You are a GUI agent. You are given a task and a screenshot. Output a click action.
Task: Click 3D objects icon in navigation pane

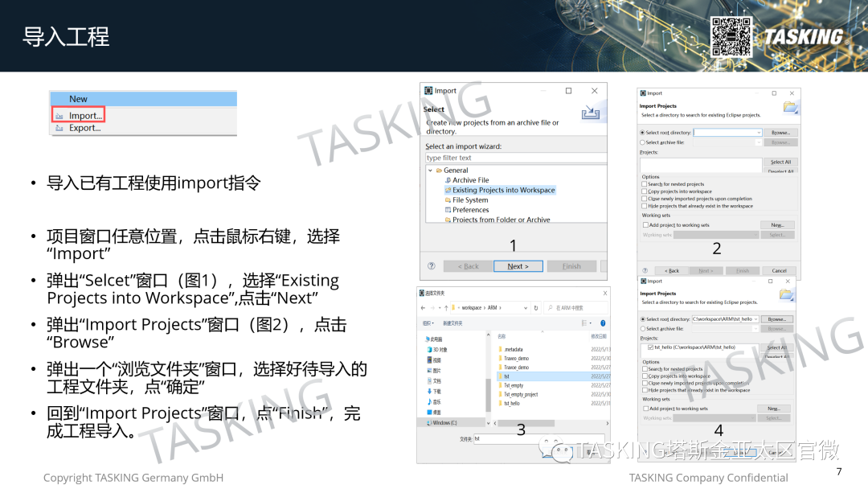tap(429, 349)
